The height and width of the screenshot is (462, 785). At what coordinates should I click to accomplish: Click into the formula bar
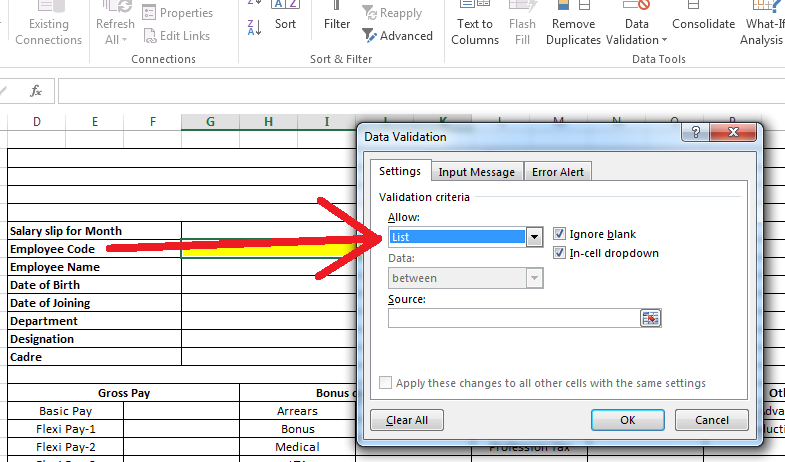422,91
